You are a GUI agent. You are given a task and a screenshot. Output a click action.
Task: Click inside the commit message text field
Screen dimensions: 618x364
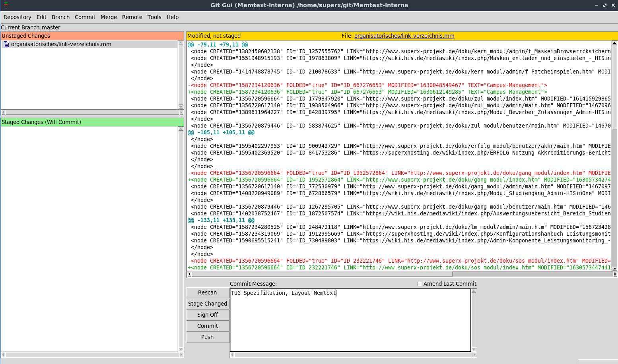coord(350,320)
